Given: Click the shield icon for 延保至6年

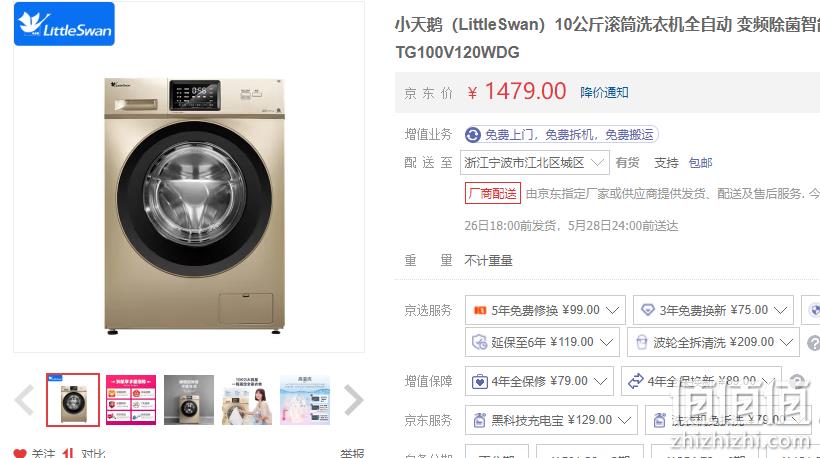Looking at the screenshot, I should coord(480,342).
